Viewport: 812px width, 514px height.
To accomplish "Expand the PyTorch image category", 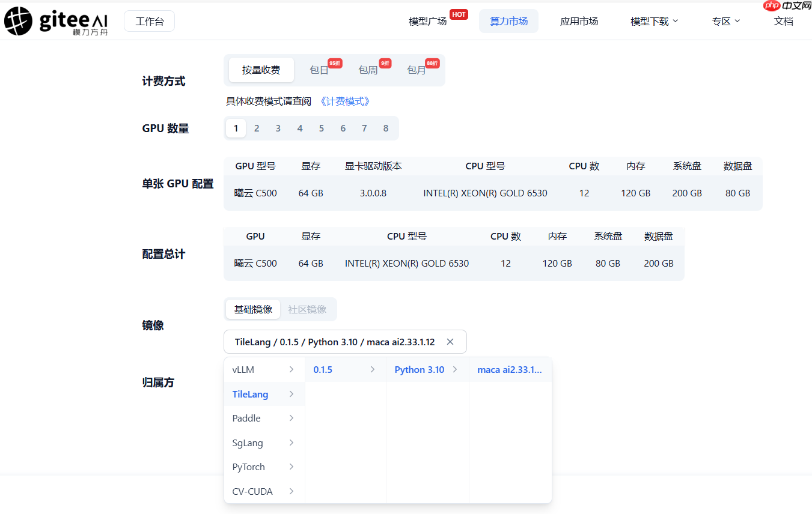I will [x=248, y=467].
